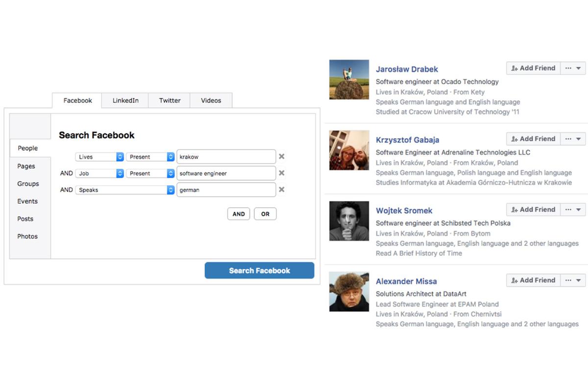
Task: Remove the Lives krakow filter row
Action: pos(282,157)
